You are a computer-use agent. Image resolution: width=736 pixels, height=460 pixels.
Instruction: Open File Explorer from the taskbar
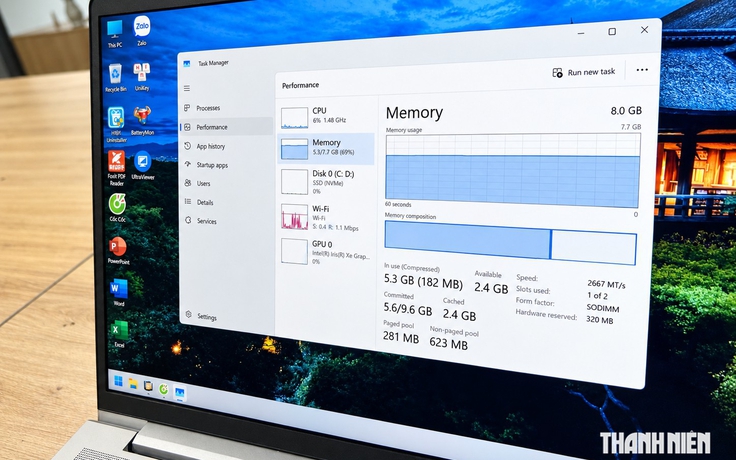pos(133,384)
